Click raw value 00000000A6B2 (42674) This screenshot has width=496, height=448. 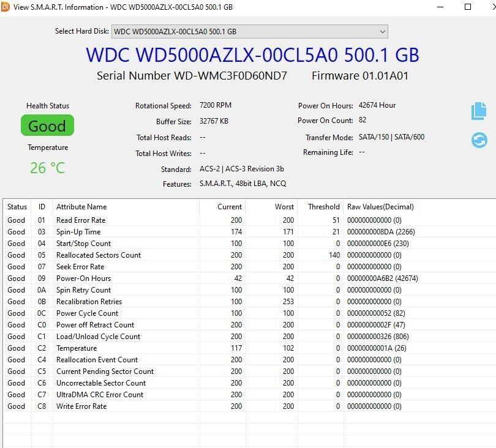(x=383, y=278)
